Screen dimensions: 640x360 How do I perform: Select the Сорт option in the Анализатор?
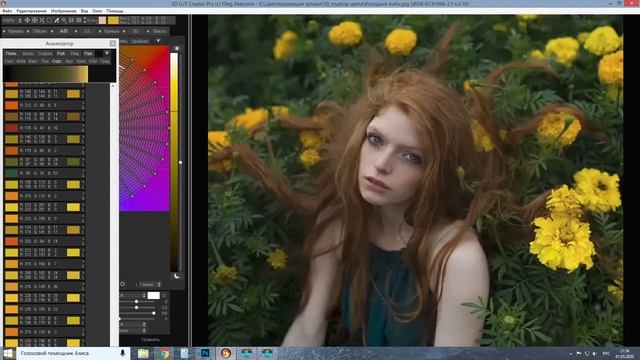(57, 61)
